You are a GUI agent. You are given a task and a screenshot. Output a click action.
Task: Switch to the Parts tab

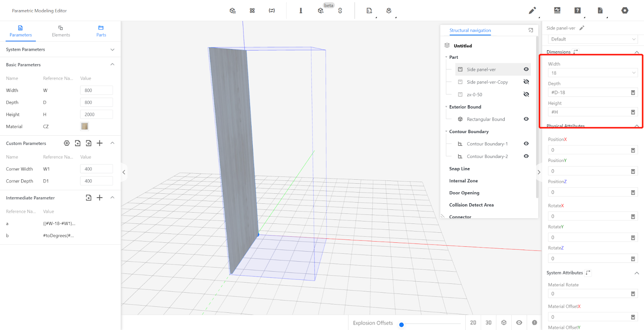[101, 31]
